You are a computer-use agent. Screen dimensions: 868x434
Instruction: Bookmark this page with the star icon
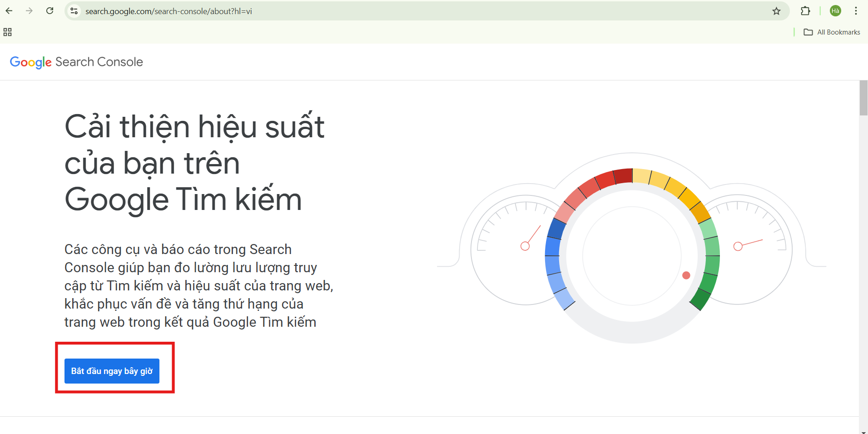pyautogui.click(x=776, y=11)
